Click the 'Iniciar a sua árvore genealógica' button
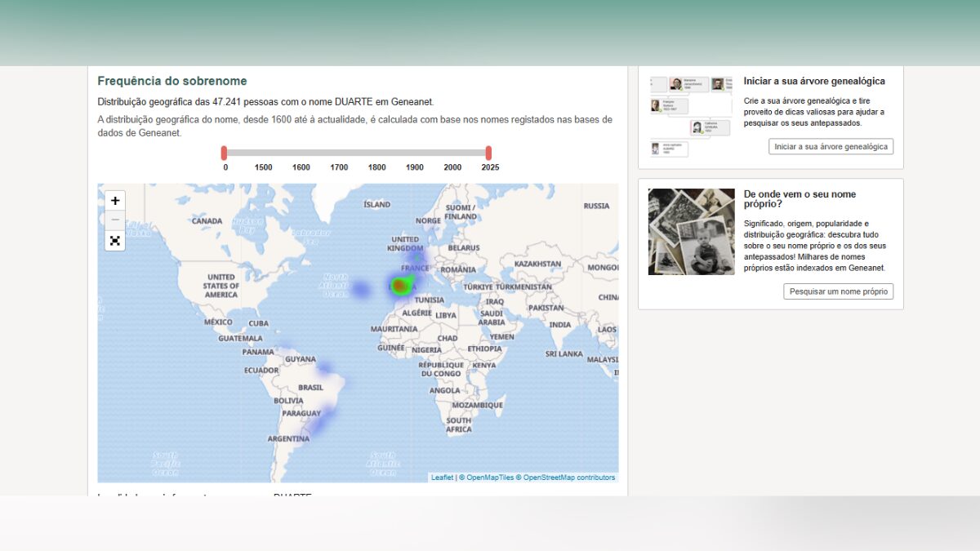The image size is (980, 551). click(831, 147)
